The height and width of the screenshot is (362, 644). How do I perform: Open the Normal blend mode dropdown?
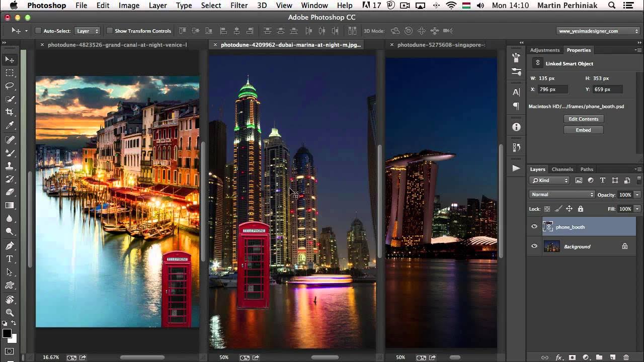(562, 195)
